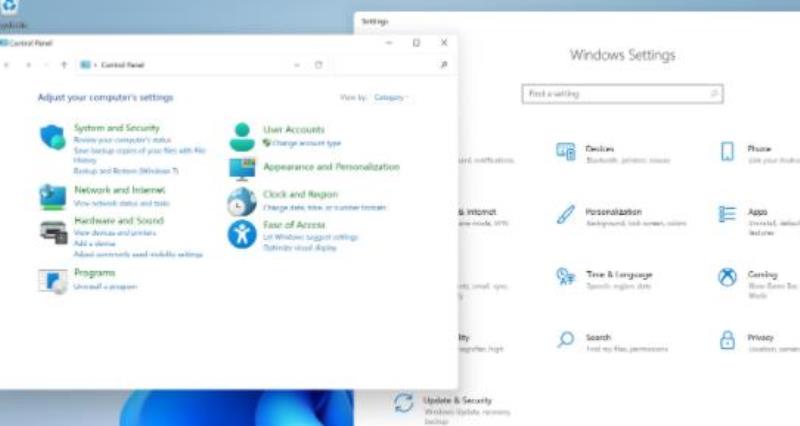Open Network and Internet link

tap(119, 190)
